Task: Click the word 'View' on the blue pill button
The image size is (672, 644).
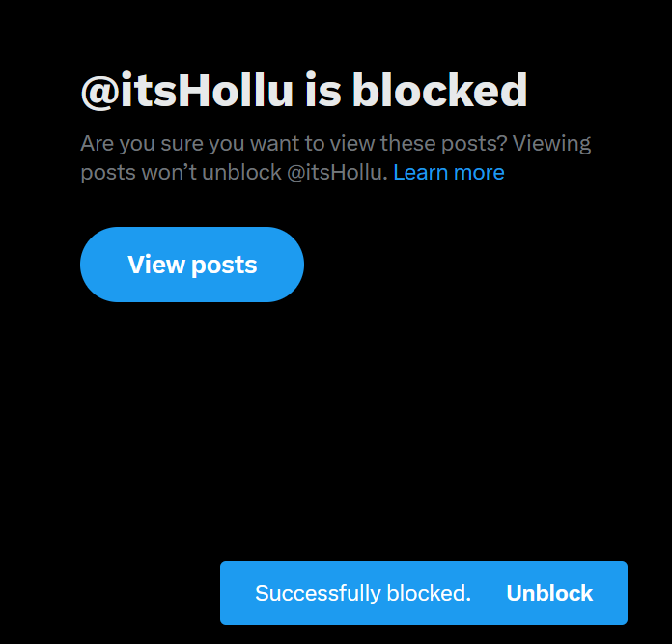Action: [156, 265]
